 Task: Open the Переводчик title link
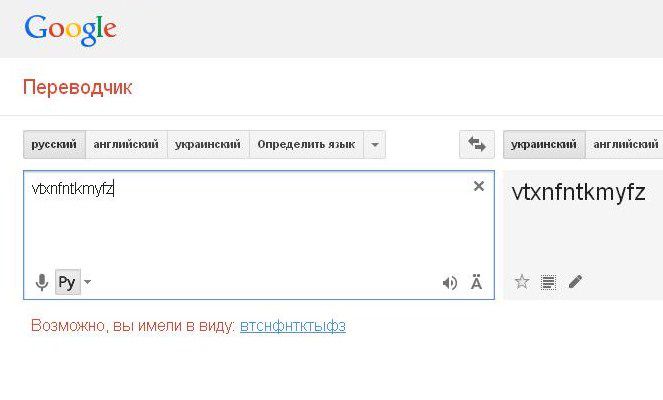[77, 88]
